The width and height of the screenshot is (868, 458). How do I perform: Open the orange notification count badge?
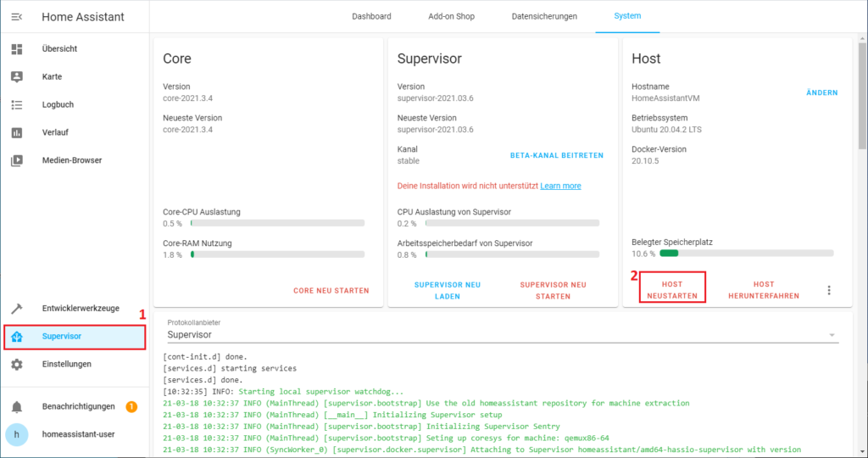(x=131, y=406)
